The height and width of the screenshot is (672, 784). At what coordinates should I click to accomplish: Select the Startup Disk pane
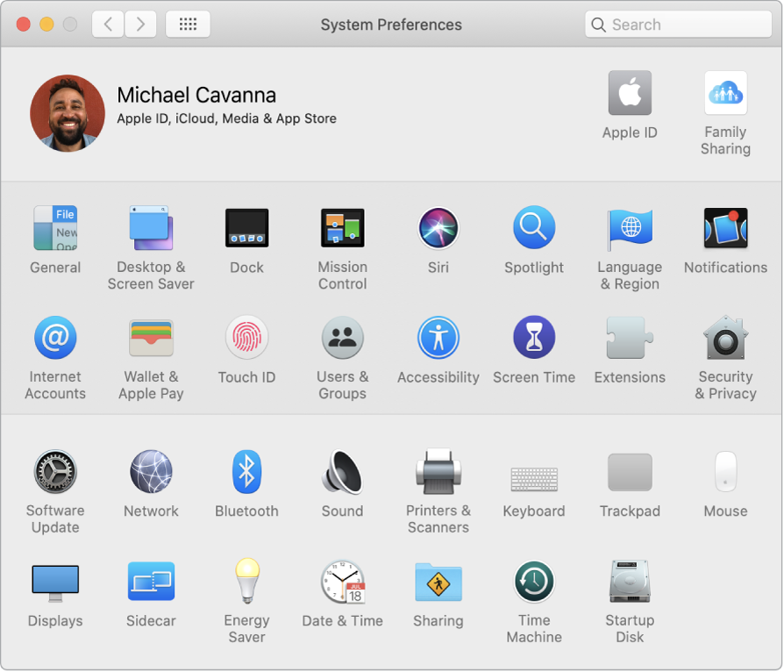(x=630, y=582)
